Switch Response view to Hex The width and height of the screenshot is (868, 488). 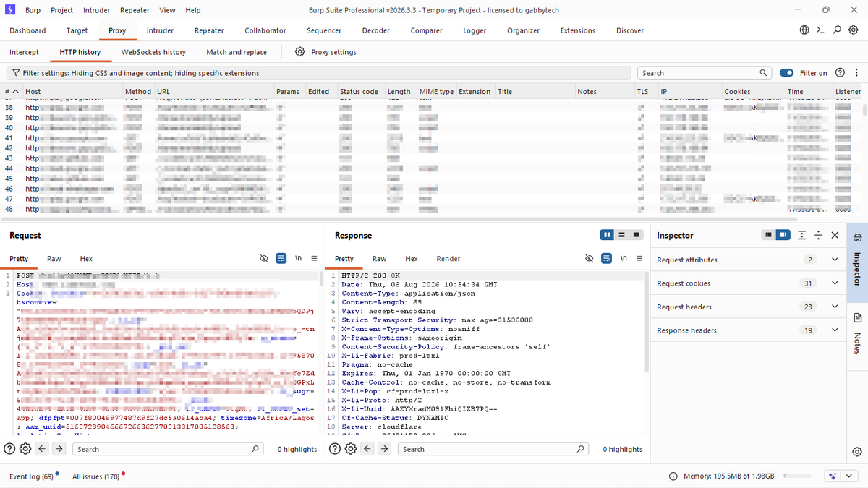[412, 258]
